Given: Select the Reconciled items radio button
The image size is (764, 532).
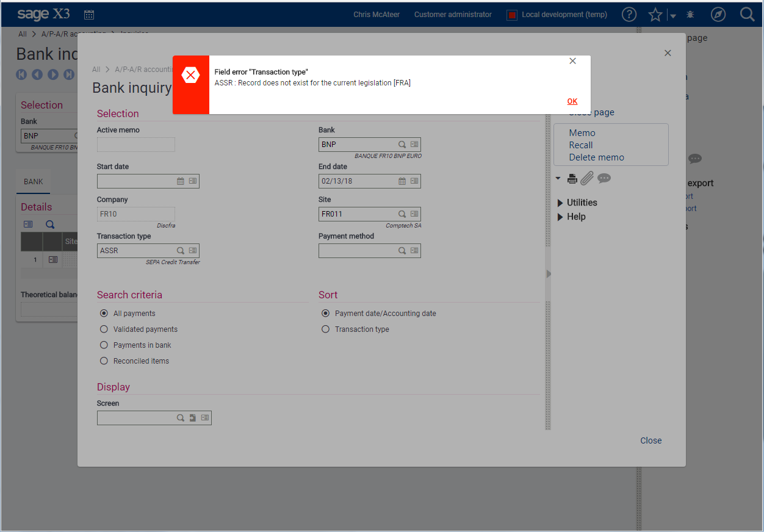Looking at the screenshot, I should [104, 361].
